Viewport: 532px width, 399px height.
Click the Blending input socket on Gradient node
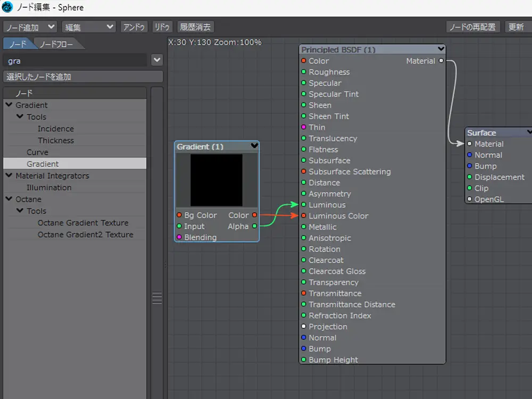pyautogui.click(x=179, y=237)
